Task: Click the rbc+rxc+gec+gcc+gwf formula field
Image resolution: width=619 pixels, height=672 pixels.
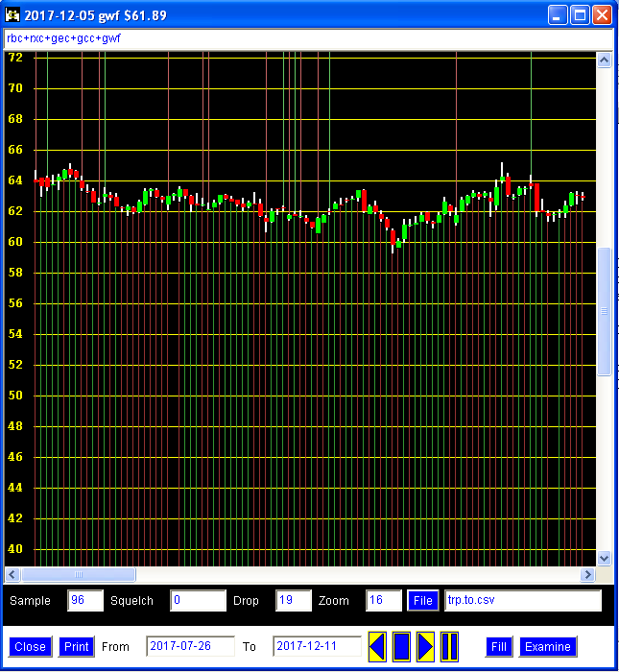Action: pos(308,39)
